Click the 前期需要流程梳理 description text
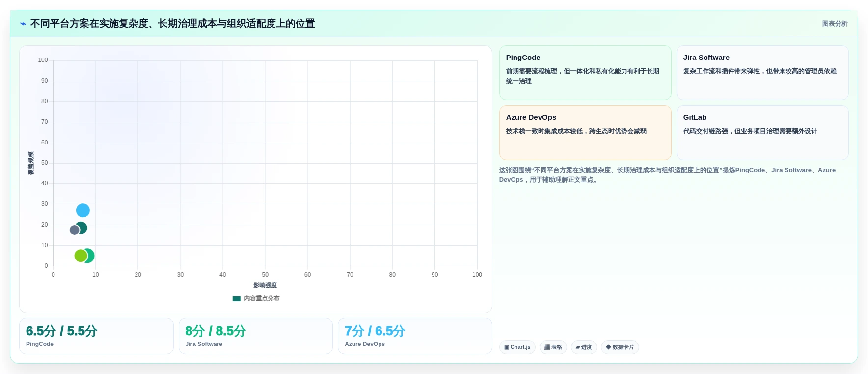 point(583,76)
